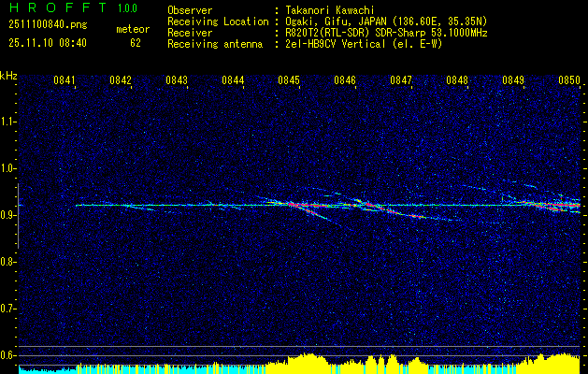Image resolution: width=588 pixels, height=374 pixels.
Task: Click the 0843 time marker
Action: pyautogui.click(x=177, y=80)
